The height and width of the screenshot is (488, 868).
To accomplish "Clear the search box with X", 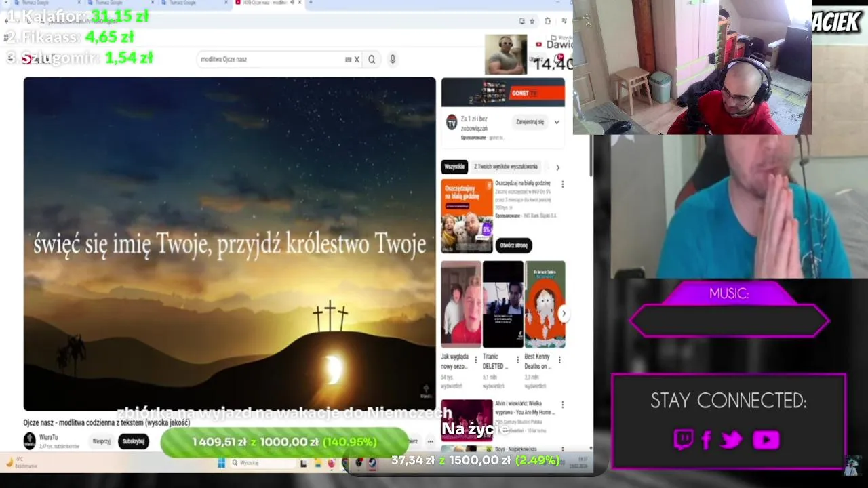I will (357, 60).
